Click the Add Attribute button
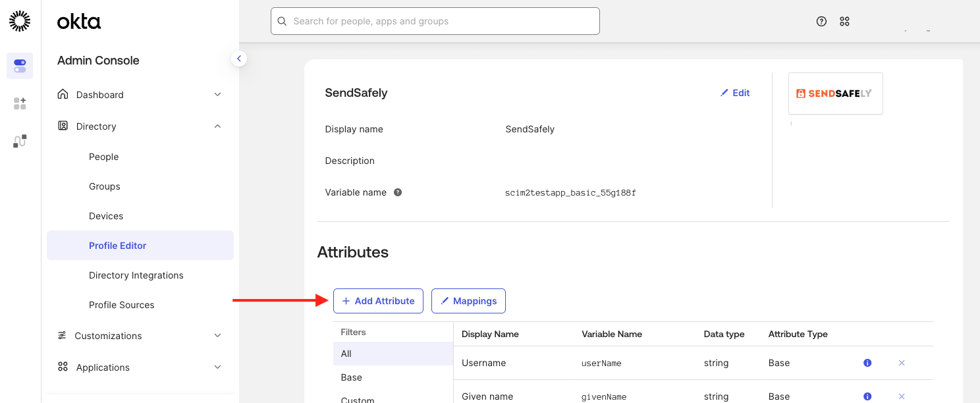Viewport: 980px width, 403px height. [378, 301]
